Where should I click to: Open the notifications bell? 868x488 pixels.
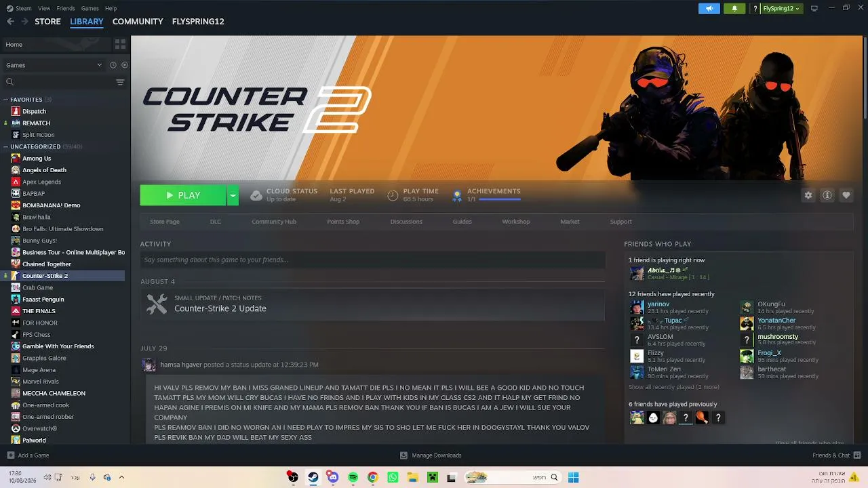(734, 9)
